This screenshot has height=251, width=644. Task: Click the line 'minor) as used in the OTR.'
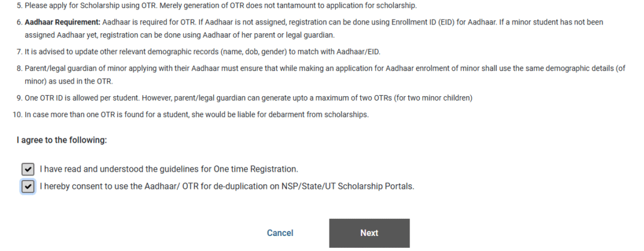click(x=69, y=81)
